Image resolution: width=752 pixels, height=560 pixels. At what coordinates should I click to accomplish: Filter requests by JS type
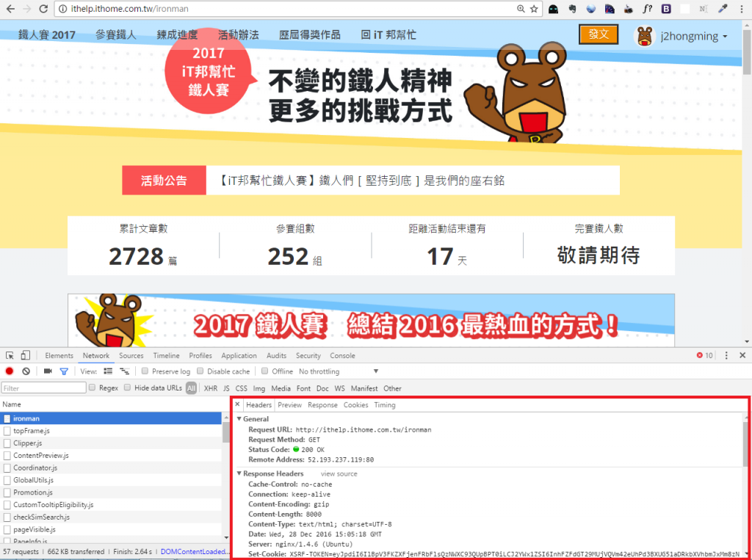(x=226, y=388)
